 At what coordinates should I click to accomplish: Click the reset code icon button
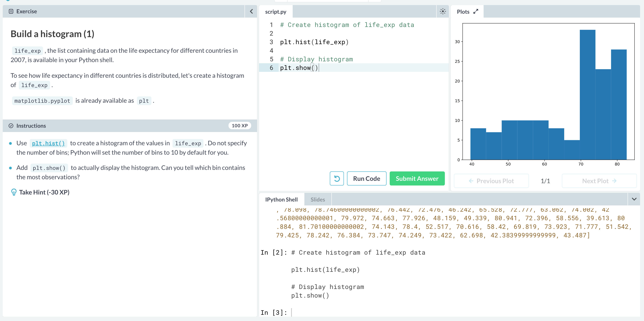pyautogui.click(x=336, y=178)
